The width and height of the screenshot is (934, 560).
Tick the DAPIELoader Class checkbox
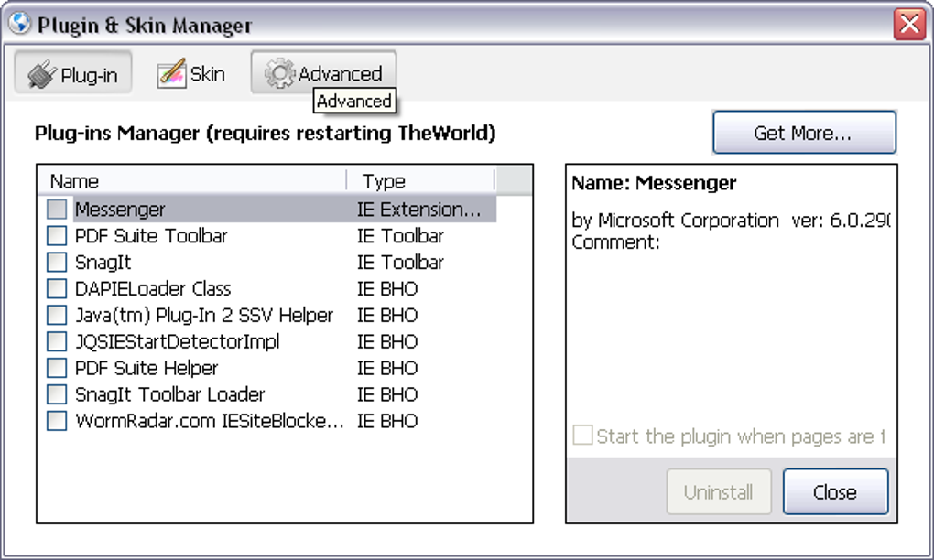click(57, 288)
